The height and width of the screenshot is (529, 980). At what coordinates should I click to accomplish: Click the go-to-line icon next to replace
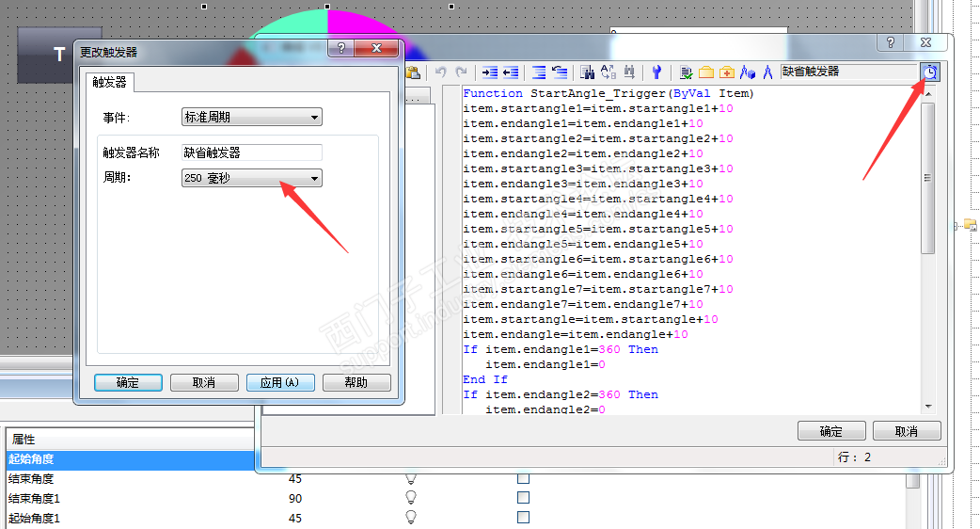tap(629, 72)
